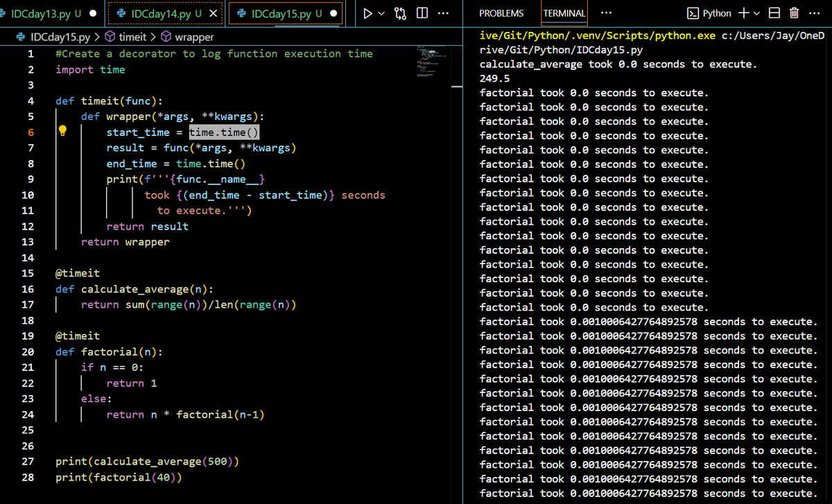Open the editor More Actions ellipsis

(x=444, y=13)
